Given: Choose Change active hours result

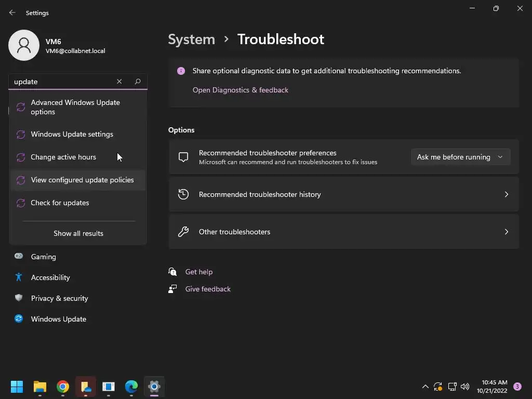Looking at the screenshot, I should click(78, 157).
